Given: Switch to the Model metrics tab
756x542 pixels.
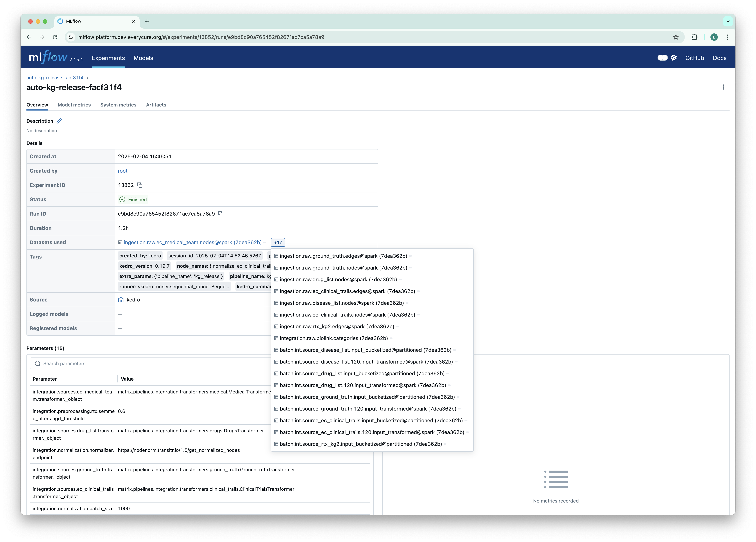Looking at the screenshot, I should (74, 105).
